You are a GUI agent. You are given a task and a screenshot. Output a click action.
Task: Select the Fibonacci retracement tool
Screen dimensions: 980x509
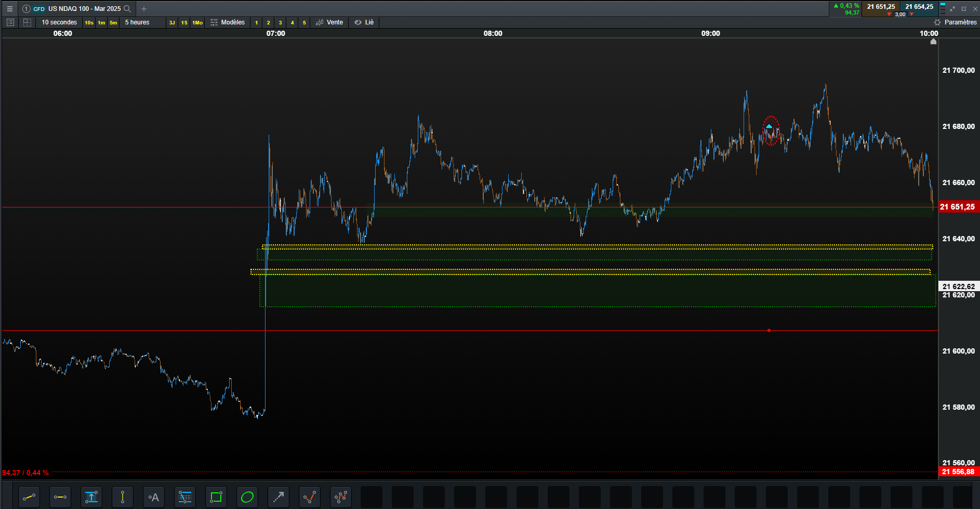(x=185, y=498)
